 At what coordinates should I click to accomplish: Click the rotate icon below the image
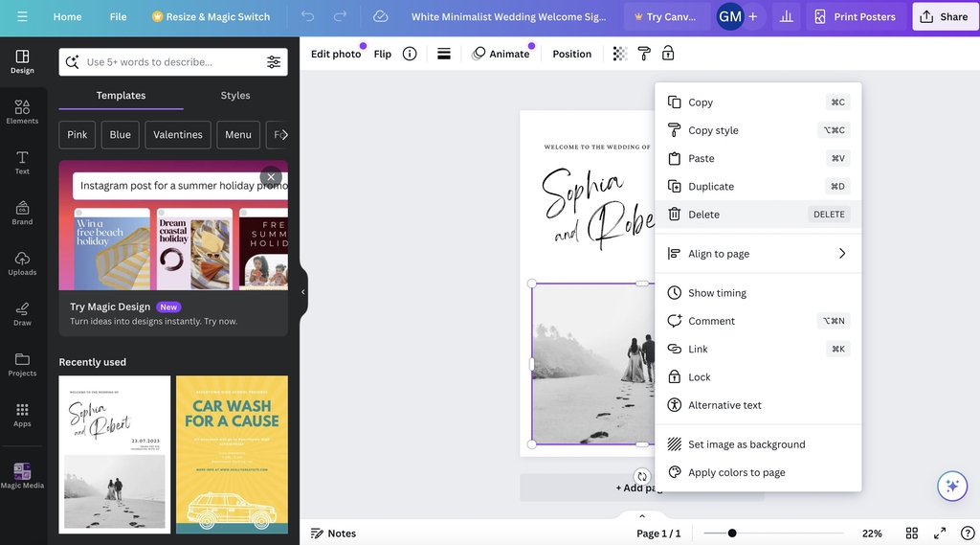642,477
